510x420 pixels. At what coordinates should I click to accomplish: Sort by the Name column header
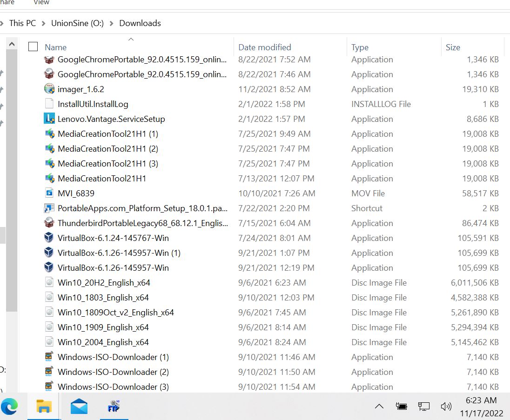click(x=56, y=47)
